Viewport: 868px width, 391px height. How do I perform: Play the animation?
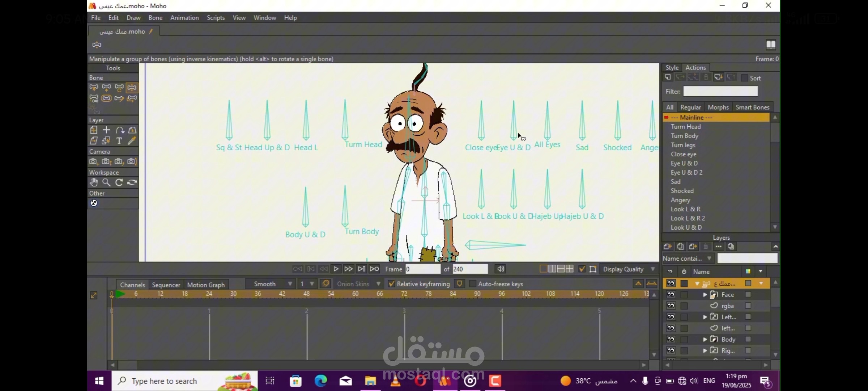click(336, 269)
